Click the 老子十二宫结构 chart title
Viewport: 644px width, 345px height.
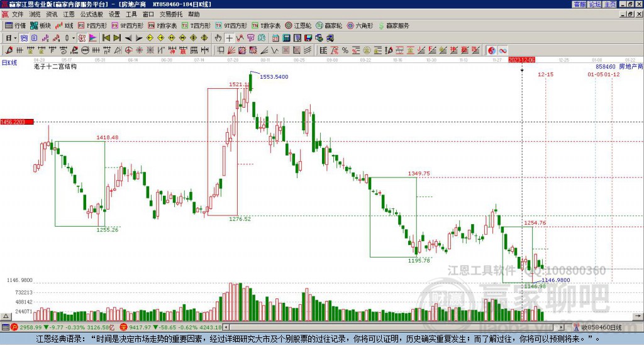click(55, 66)
